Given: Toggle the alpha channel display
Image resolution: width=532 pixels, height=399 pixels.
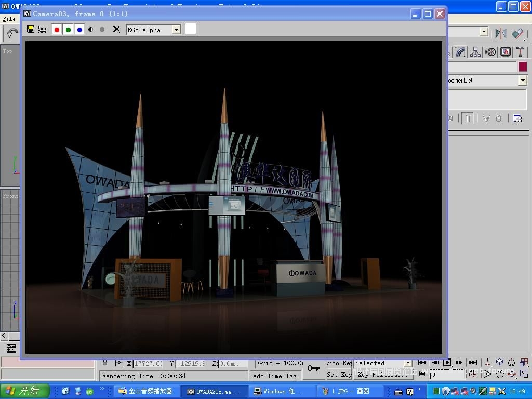Looking at the screenshot, I should [90, 30].
